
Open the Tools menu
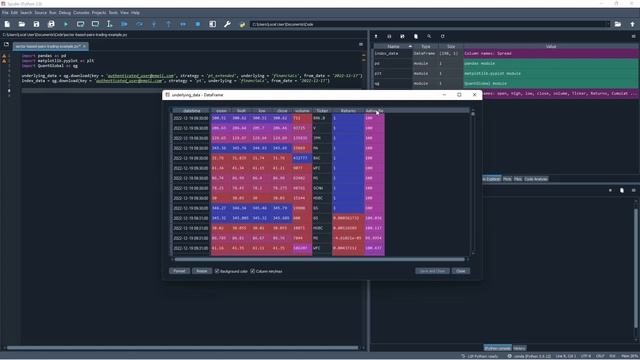click(x=113, y=13)
